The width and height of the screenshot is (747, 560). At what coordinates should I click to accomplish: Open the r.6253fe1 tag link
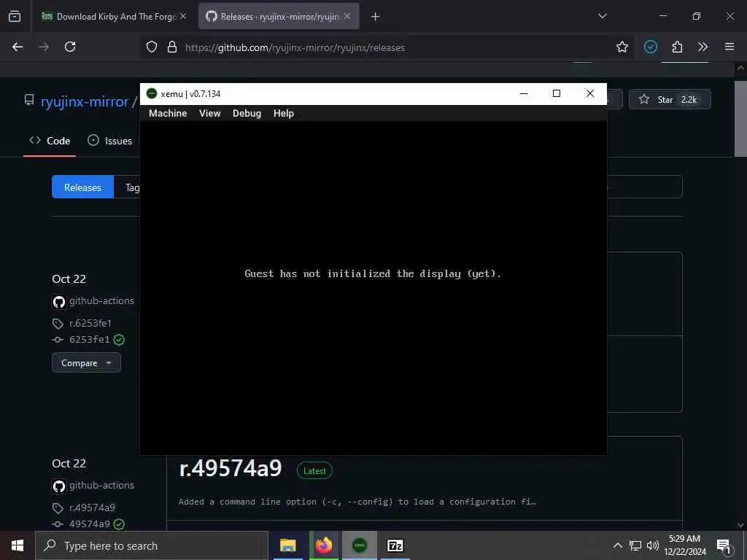[90, 323]
